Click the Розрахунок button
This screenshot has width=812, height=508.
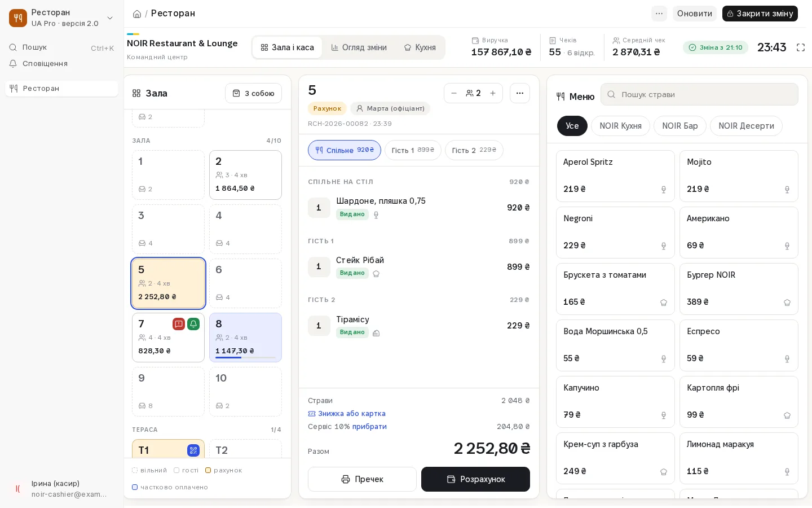coord(475,479)
